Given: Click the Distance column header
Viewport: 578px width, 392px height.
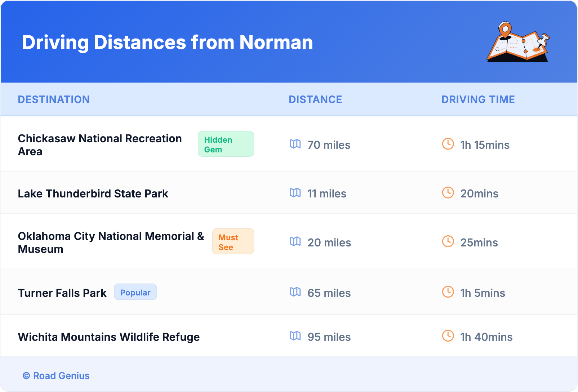Looking at the screenshot, I should pos(315,99).
